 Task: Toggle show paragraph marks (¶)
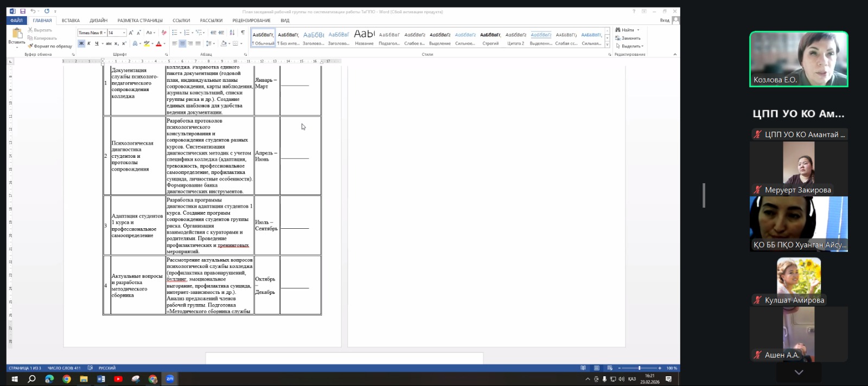click(242, 33)
